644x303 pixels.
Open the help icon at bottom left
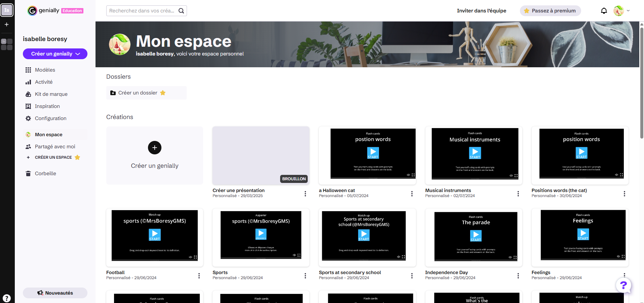[x=7, y=298]
